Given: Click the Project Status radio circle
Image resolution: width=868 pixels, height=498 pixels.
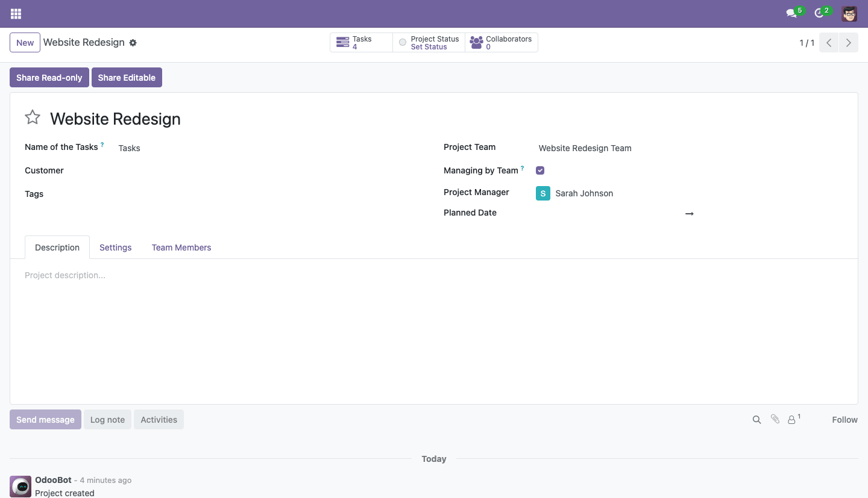Looking at the screenshot, I should (x=403, y=43).
